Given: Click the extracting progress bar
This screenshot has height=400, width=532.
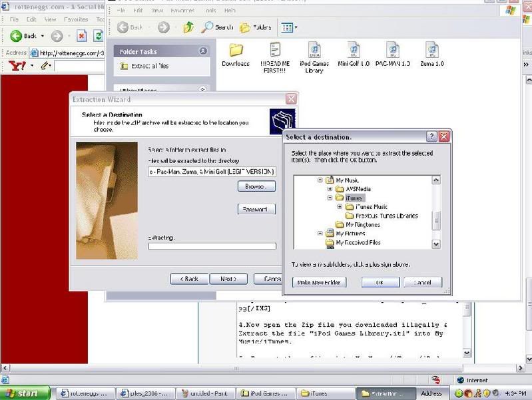Looking at the screenshot, I should pos(212,247).
